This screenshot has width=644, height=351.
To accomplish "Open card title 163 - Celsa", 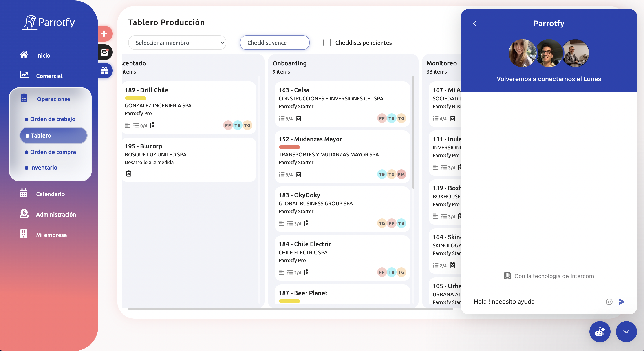I will tap(294, 90).
